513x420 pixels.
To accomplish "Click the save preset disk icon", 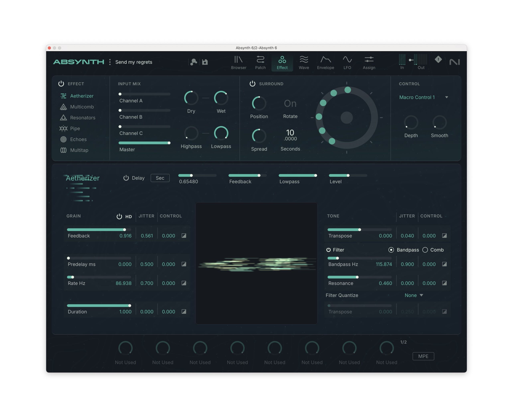I will (205, 62).
